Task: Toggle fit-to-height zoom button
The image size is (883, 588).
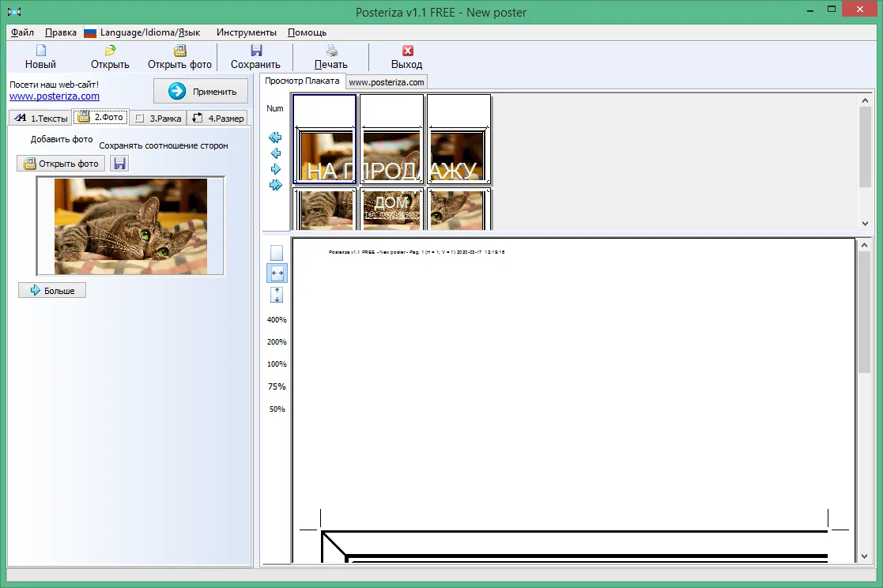Action: tap(277, 295)
